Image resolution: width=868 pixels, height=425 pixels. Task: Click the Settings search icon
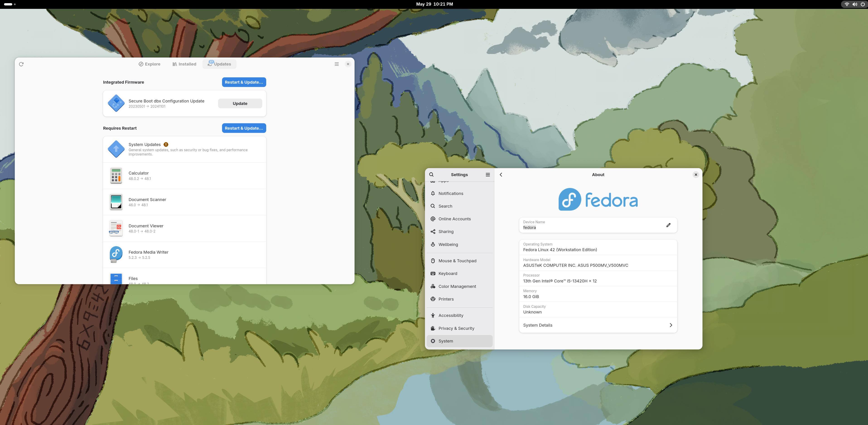[431, 175]
